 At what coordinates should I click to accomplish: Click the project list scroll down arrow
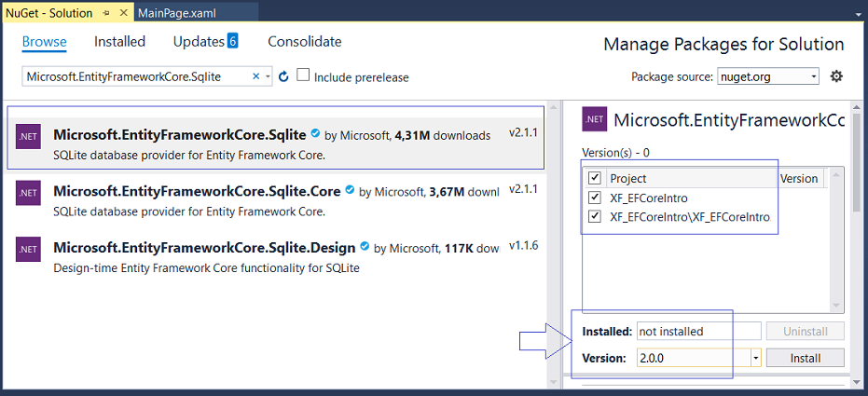(x=836, y=306)
